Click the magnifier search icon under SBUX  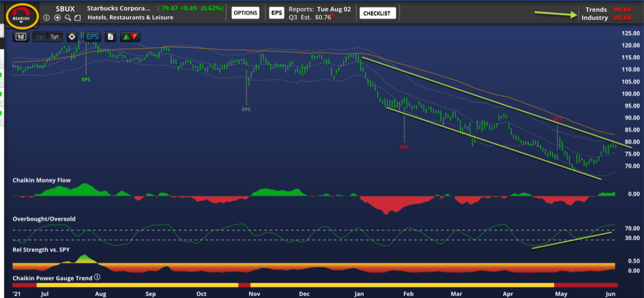[67, 18]
